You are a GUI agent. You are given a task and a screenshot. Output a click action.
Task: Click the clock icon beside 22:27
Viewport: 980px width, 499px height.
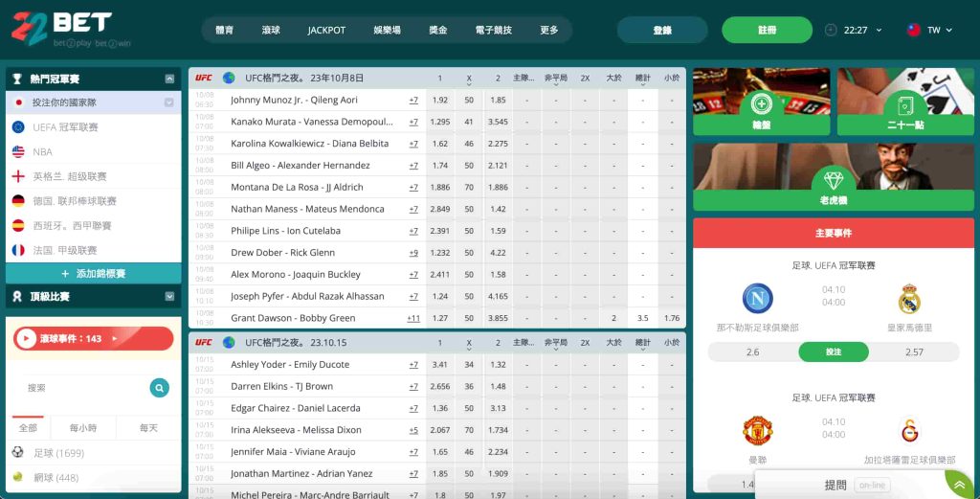(831, 30)
